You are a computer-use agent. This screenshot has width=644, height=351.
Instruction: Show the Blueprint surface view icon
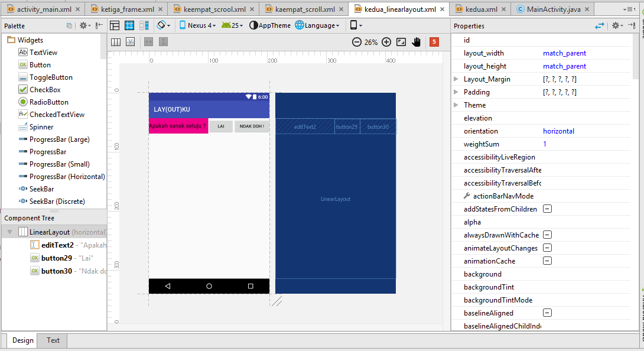click(x=129, y=25)
